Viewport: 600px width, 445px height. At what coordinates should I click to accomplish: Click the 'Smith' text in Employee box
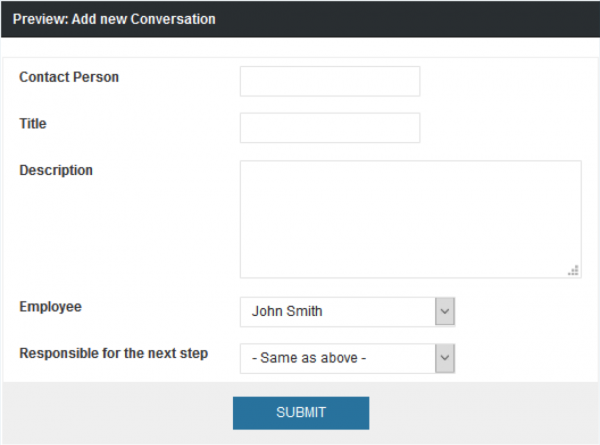(x=304, y=311)
